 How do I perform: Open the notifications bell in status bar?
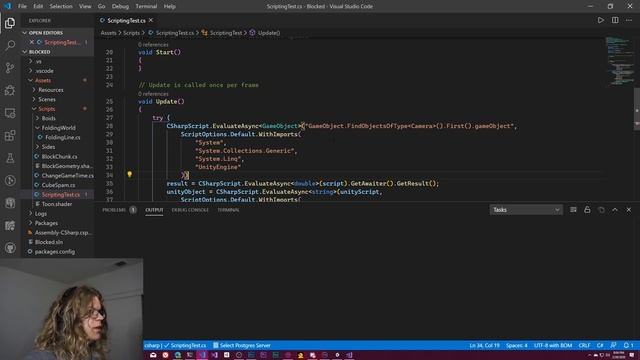pos(628,345)
